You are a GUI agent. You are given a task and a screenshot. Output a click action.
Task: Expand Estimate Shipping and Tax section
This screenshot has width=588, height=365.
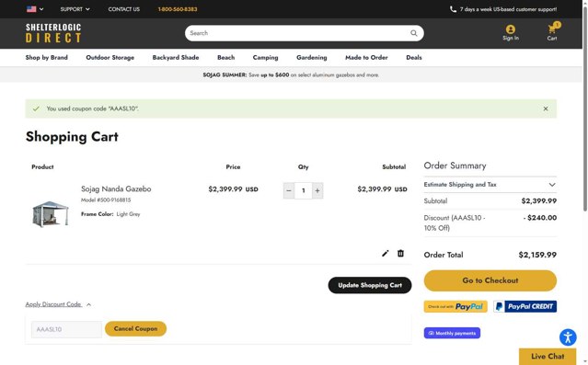[490, 185]
